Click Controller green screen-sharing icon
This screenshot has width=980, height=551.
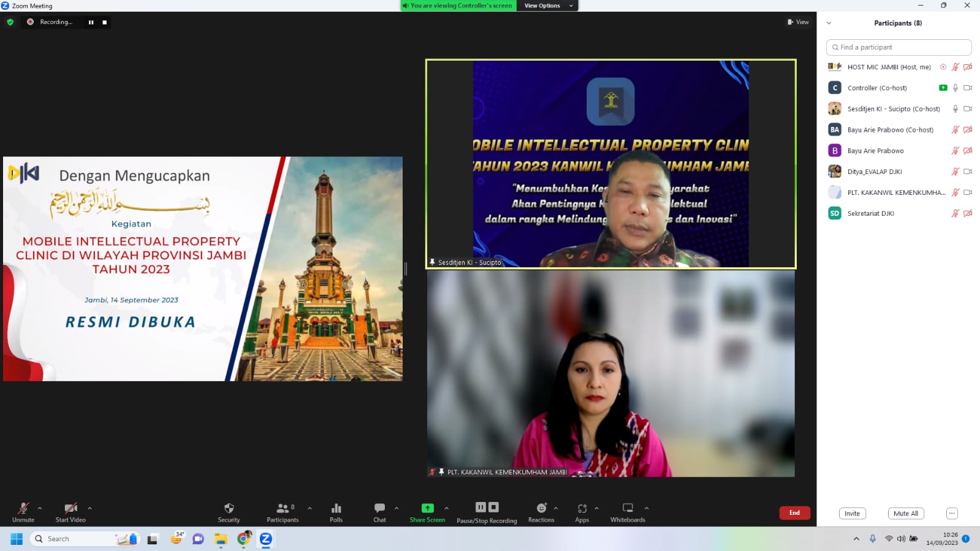pos(943,88)
